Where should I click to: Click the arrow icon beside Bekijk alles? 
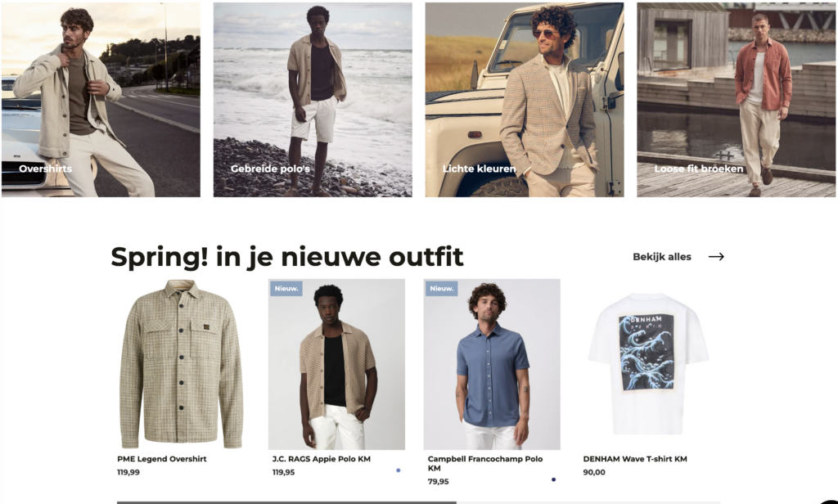pos(716,257)
